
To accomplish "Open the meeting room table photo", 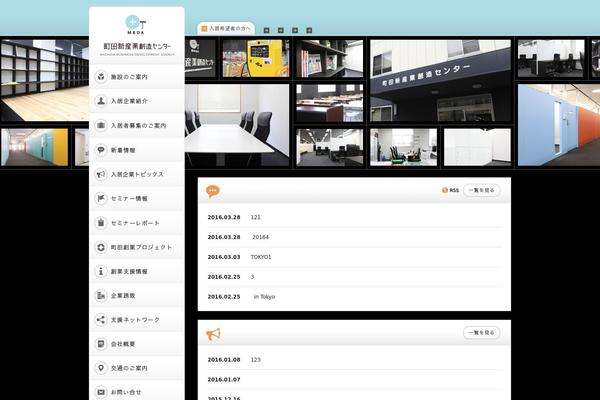I will 237,125.
